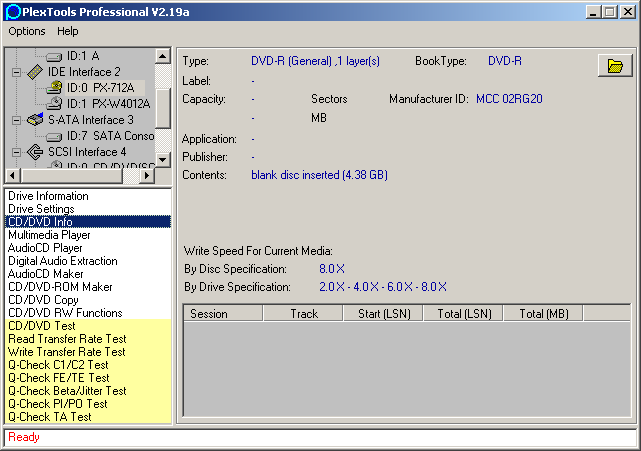The height and width of the screenshot is (451, 641).
Task: Open the Options menu
Action: click(27, 31)
